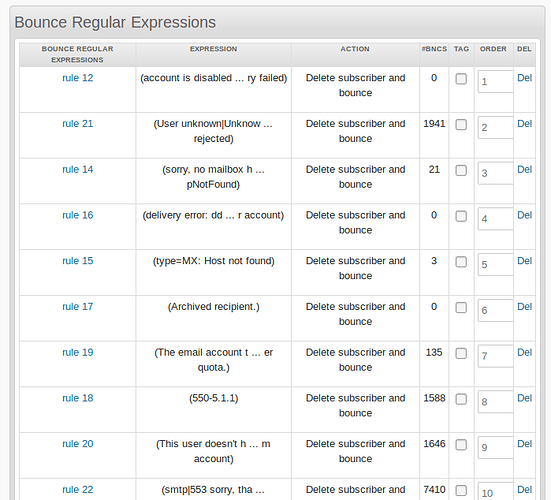Click the order field containing 4

(495, 219)
